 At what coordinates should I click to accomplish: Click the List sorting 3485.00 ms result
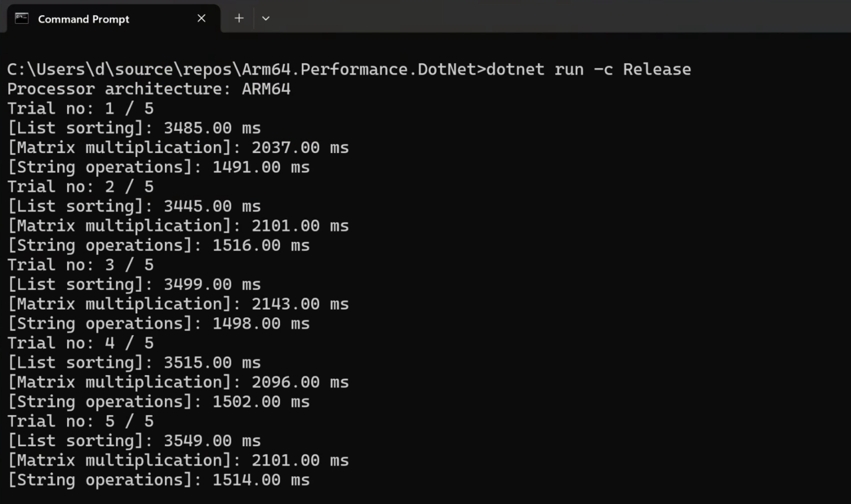[x=134, y=128]
